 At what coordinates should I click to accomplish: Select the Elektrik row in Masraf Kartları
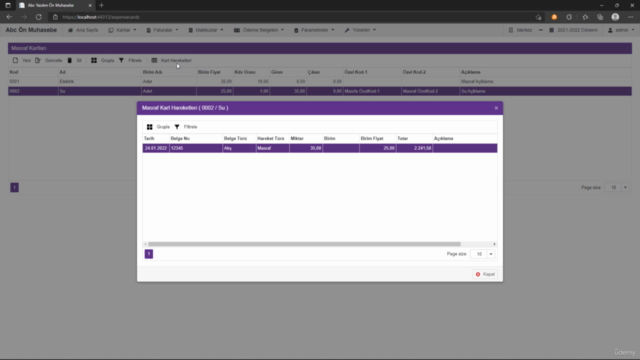320,82
